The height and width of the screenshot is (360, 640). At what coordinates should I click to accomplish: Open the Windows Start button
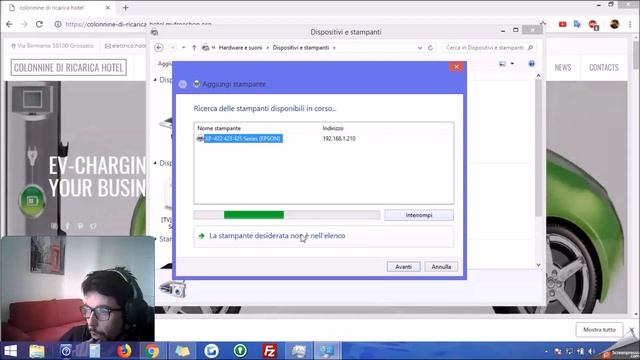10,351
